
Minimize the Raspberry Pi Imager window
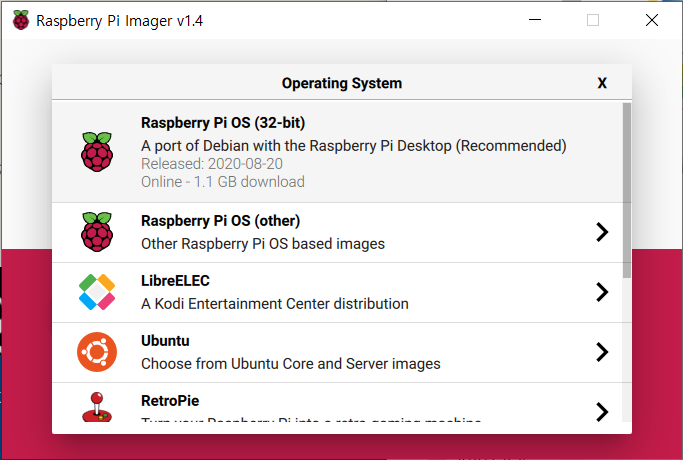click(x=535, y=20)
